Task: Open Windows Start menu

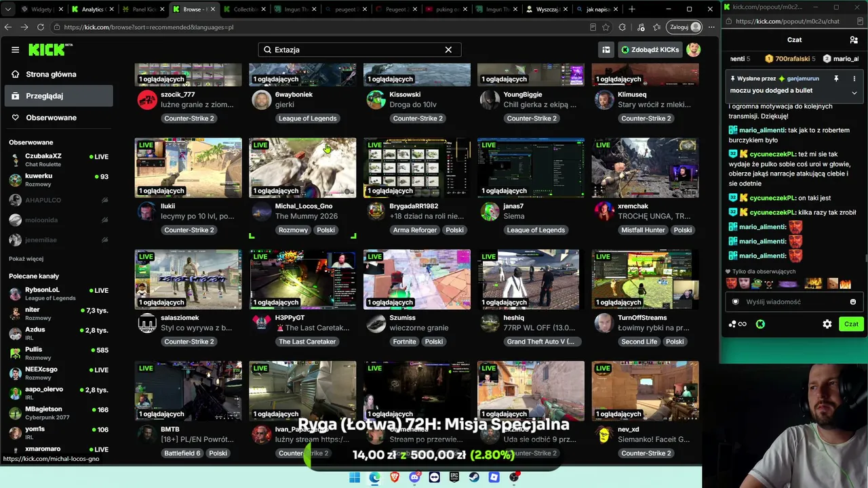Action: (x=355, y=477)
